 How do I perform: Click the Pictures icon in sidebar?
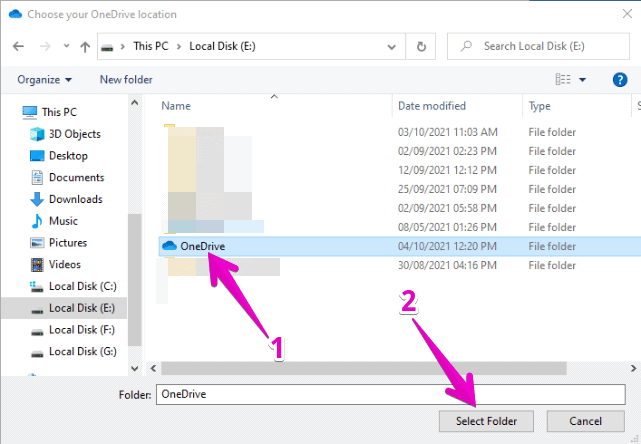(37, 243)
